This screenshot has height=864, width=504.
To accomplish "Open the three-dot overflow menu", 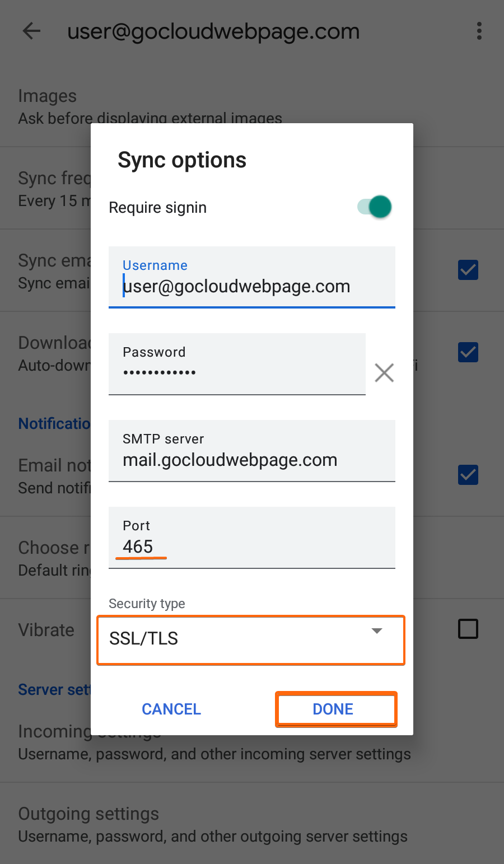I will pos(479,31).
